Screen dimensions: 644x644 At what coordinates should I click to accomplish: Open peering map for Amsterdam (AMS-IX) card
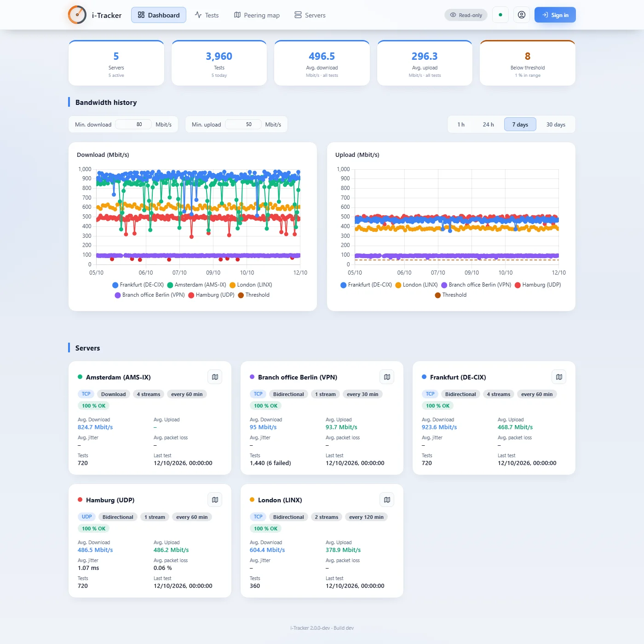[215, 377]
